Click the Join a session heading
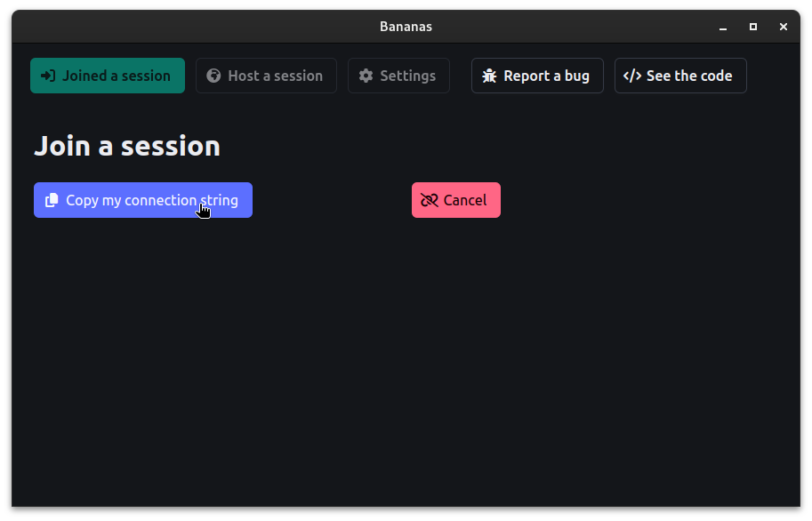Screen dimensions: 812x521 click(127, 146)
